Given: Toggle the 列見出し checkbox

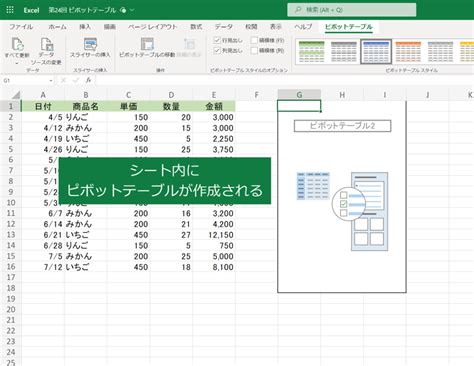Looking at the screenshot, I should click(217, 50).
